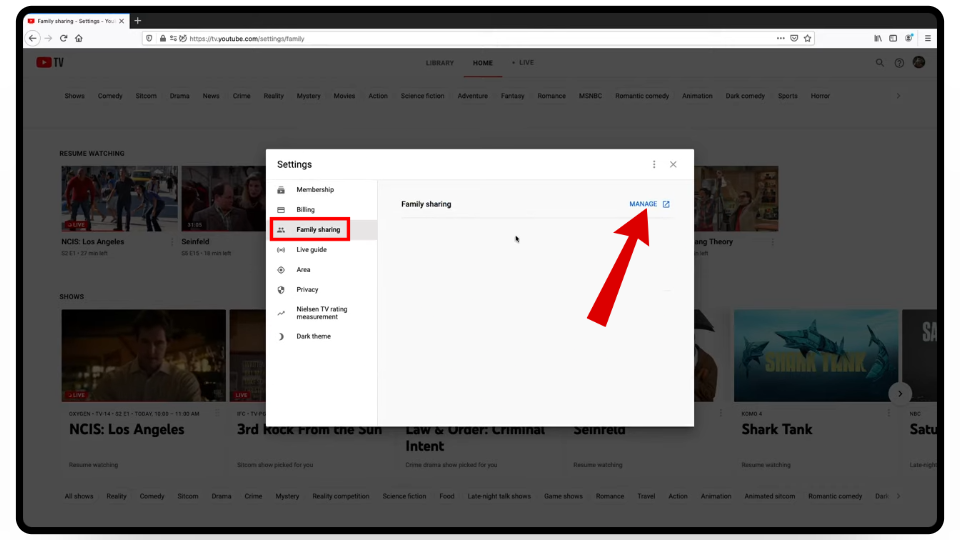The image size is (960, 540).
Task: Open Live guide settings
Action: [321, 250]
